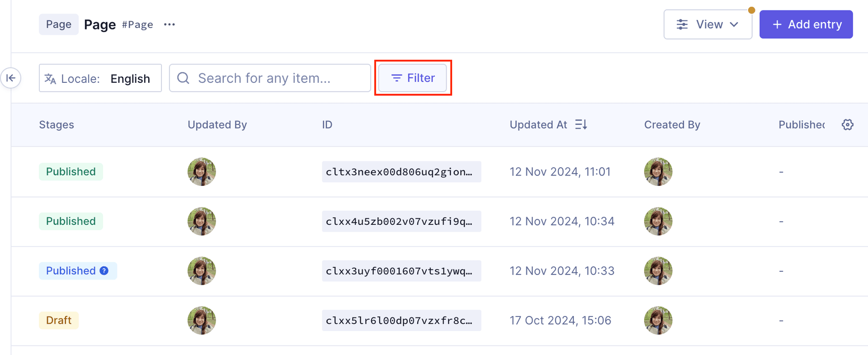Copy the ID starting with cltx3neex
The image size is (868, 355).
(x=401, y=172)
